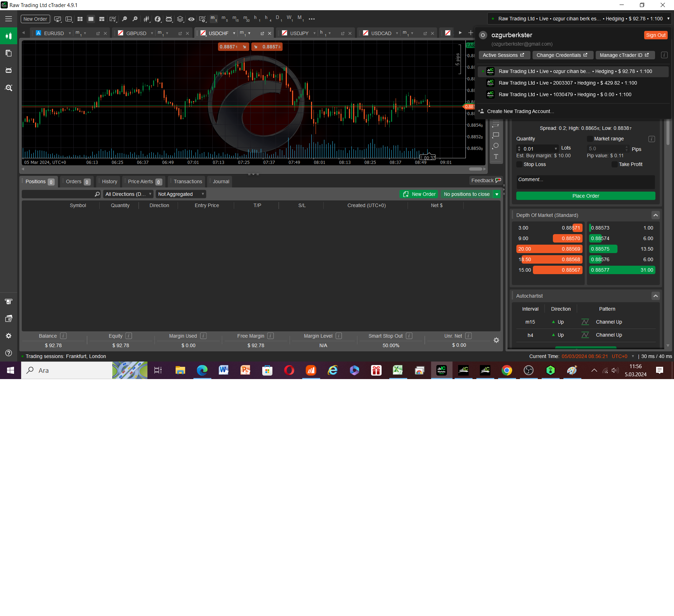The height and width of the screenshot is (616, 674).
Task: Enable the Market range checkbox
Action: pos(590,139)
